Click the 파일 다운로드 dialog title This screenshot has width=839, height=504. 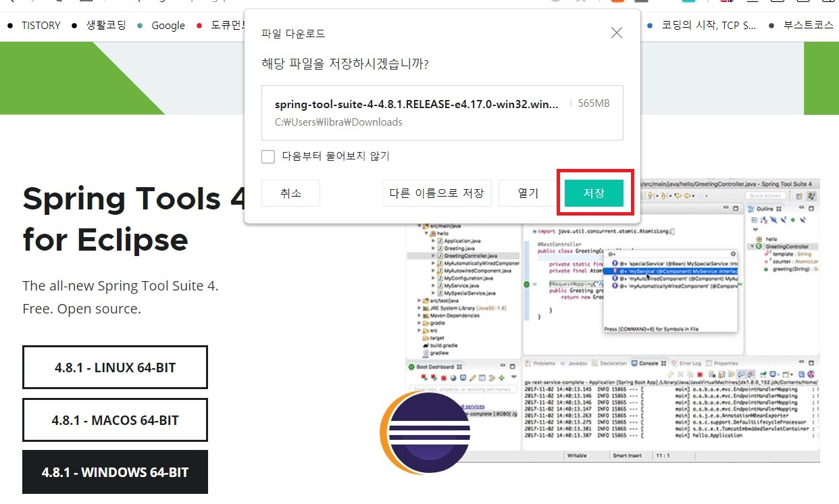pyautogui.click(x=293, y=33)
